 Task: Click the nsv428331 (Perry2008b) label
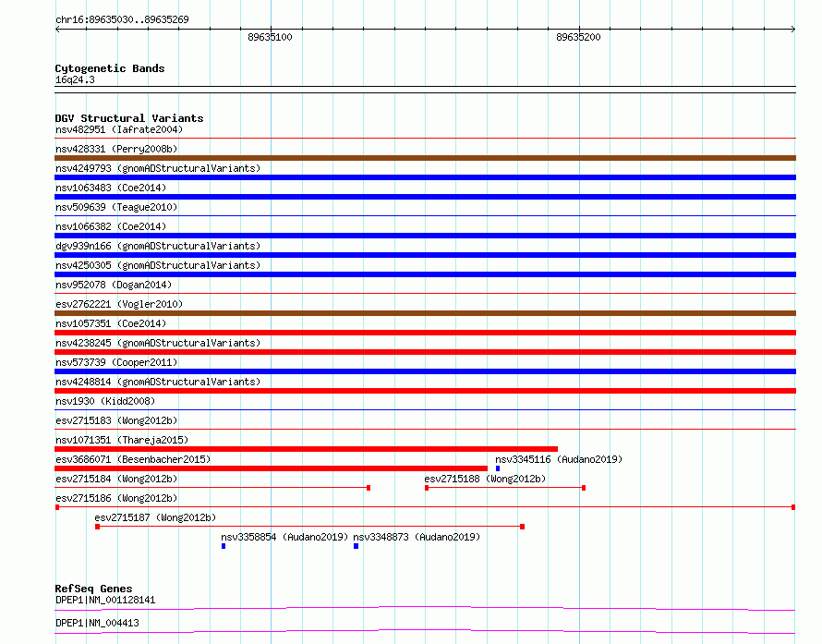[x=116, y=149]
